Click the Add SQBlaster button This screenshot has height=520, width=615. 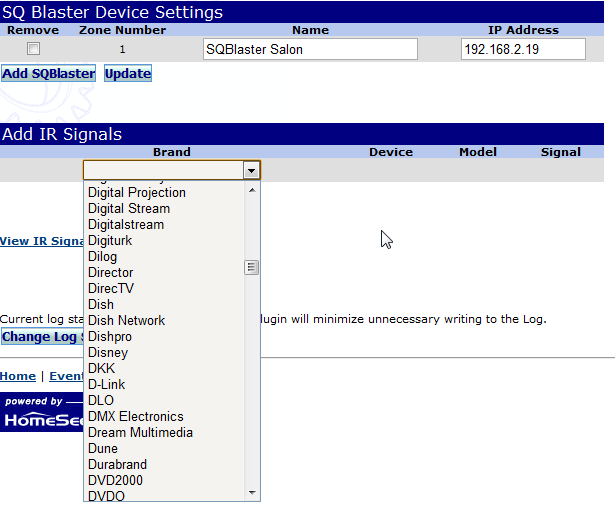pos(49,73)
